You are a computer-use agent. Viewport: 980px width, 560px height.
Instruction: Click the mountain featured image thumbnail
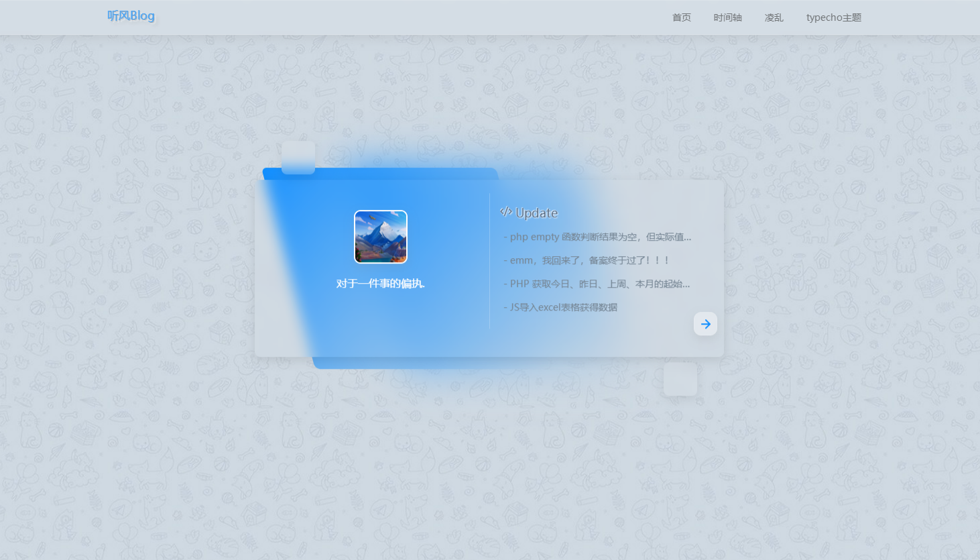(380, 237)
